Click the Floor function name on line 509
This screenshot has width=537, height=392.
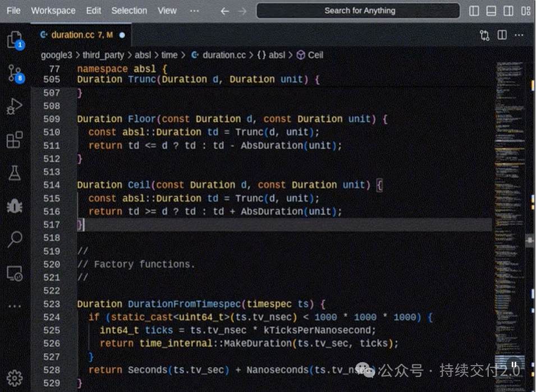click(x=142, y=119)
